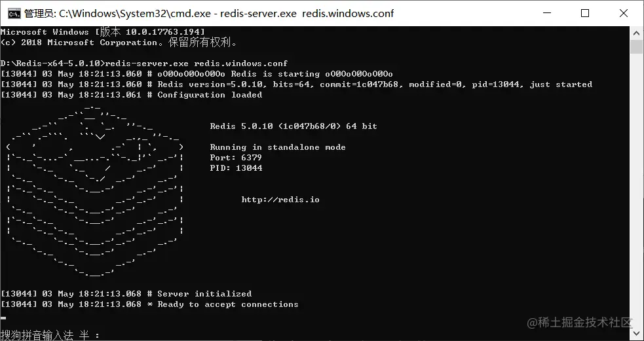The height and width of the screenshot is (341, 644).
Task: Click the blinking cursor below the log
Action: (x=3, y=317)
